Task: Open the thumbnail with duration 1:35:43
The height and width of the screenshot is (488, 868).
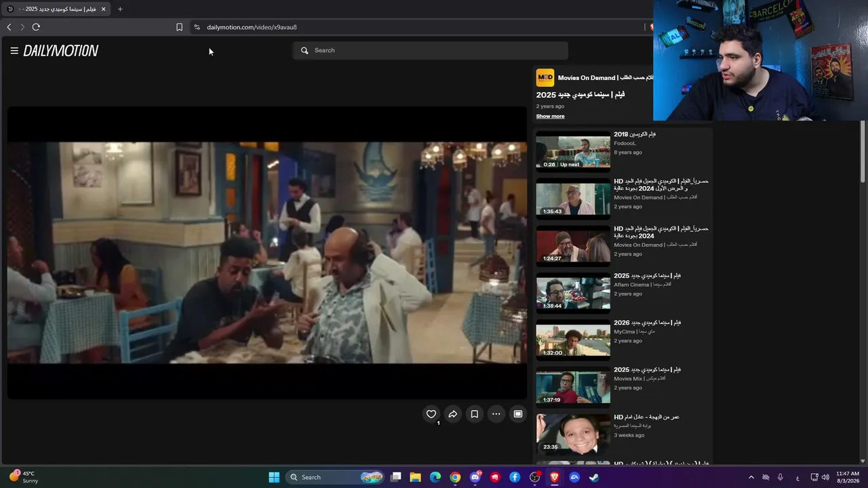Action: click(x=573, y=197)
